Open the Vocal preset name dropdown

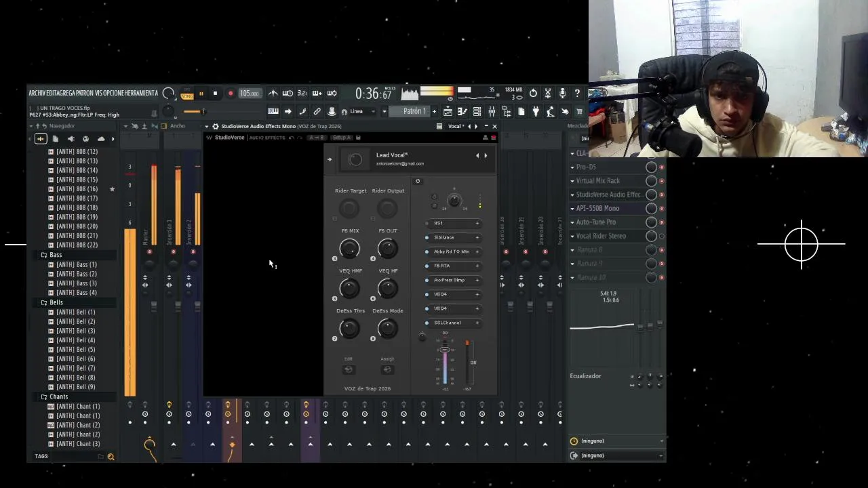click(456, 126)
